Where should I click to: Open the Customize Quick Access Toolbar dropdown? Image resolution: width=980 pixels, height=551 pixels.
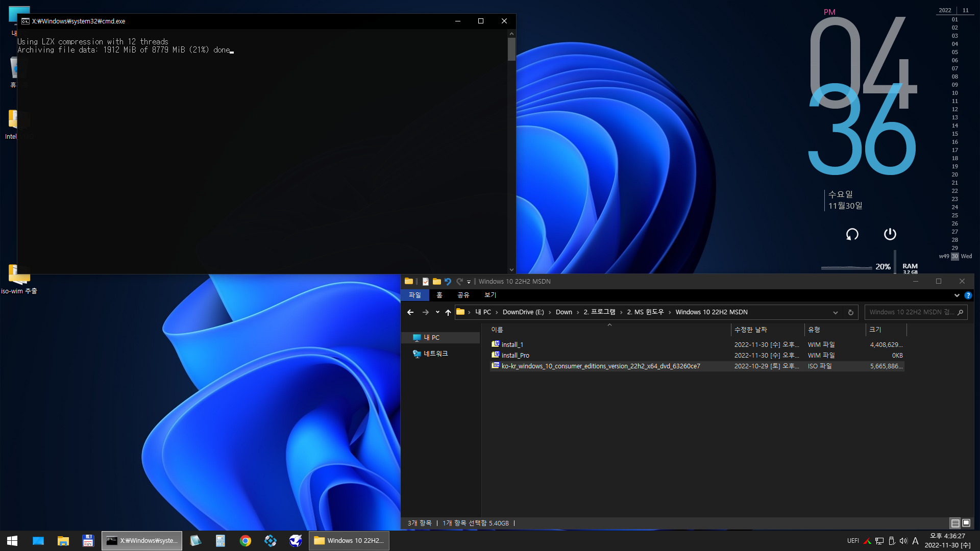click(469, 282)
